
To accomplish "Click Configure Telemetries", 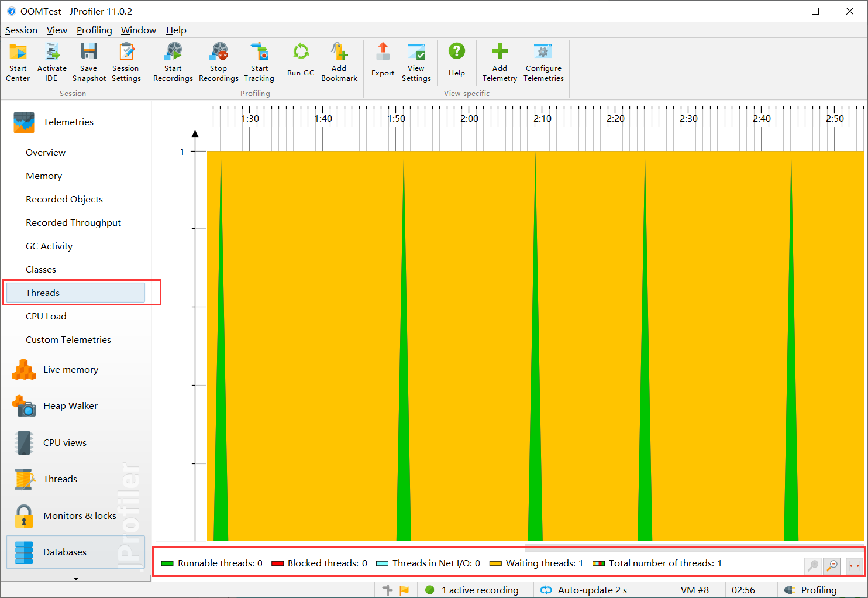I will coord(543,62).
